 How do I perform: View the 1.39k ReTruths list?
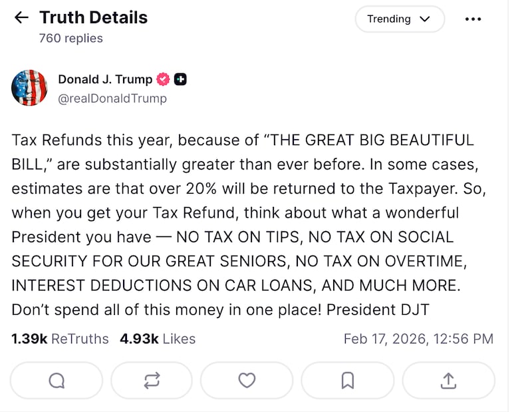click(60, 339)
